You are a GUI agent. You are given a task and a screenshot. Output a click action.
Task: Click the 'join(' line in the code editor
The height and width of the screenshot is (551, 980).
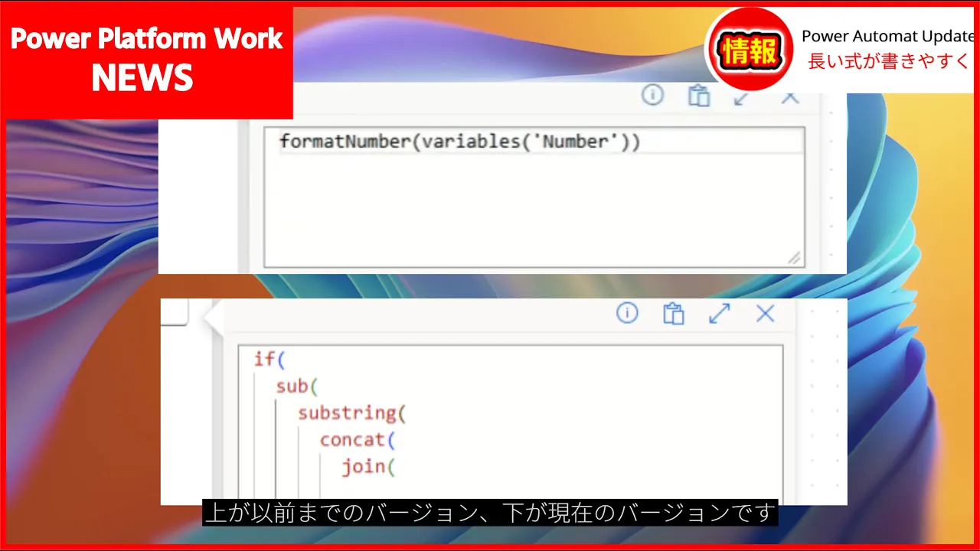click(368, 467)
